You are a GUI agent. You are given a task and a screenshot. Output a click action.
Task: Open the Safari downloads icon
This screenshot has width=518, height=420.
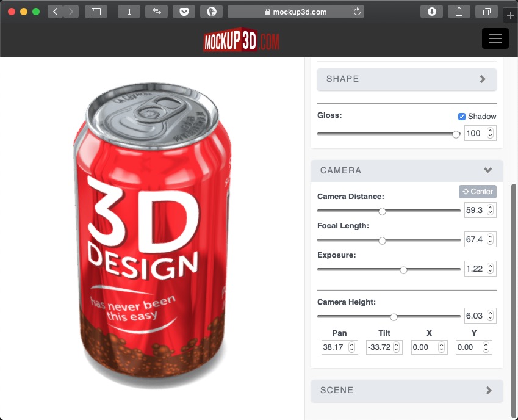431,12
